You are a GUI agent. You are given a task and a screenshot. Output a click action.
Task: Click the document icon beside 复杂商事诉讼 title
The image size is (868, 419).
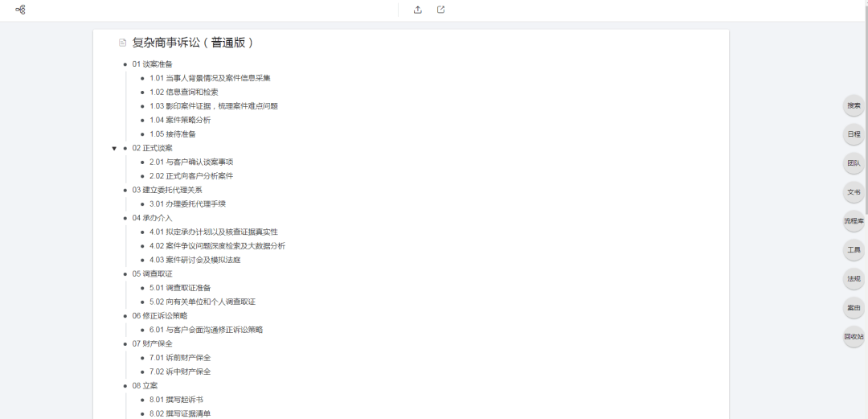tap(122, 43)
